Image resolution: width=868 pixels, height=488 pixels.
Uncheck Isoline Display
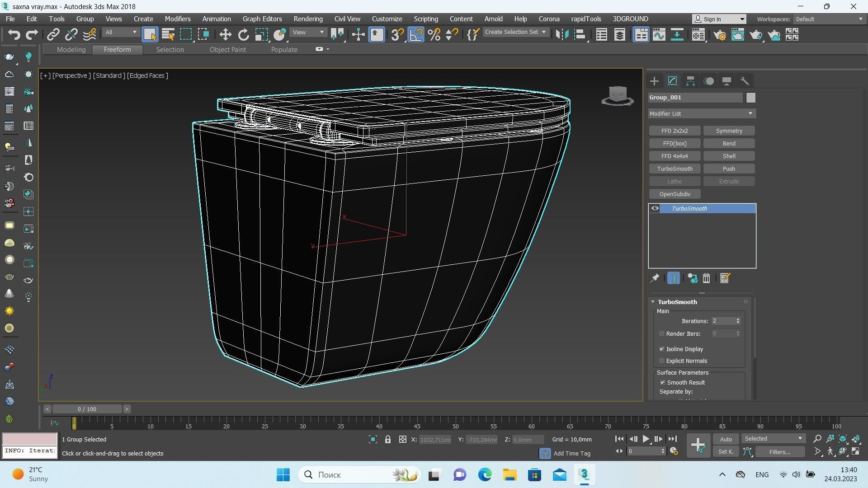click(x=662, y=349)
